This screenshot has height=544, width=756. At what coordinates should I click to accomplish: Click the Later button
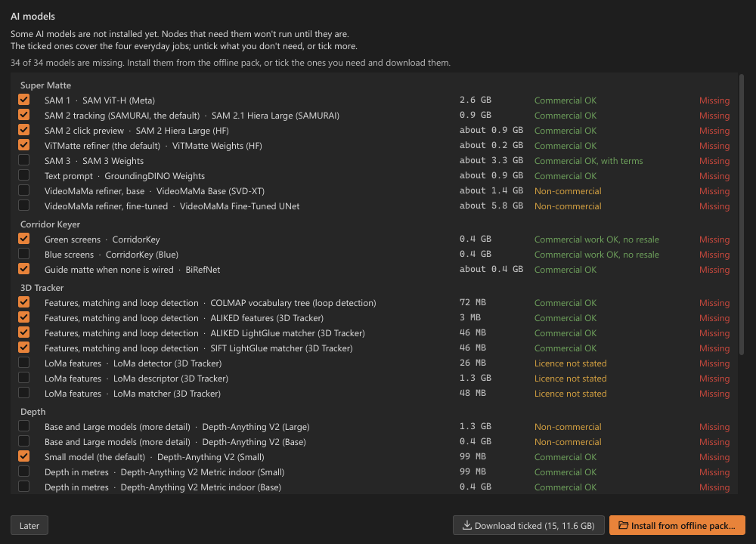coord(29,526)
